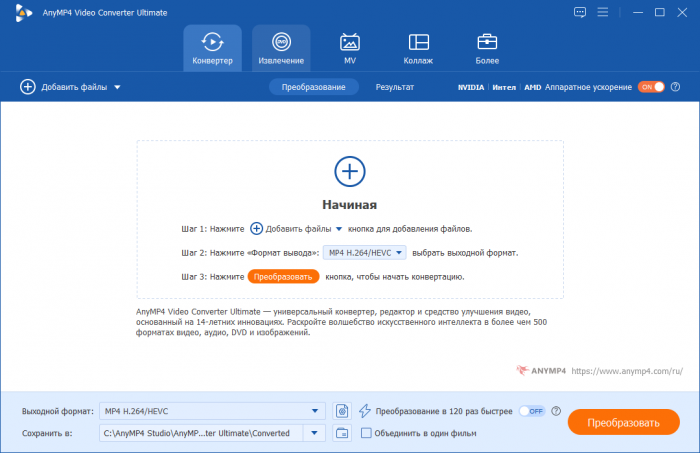This screenshot has width=700, height=453.
Task: Switch to the Извлечение ripper tab
Action: pyautogui.click(x=281, y=48)
